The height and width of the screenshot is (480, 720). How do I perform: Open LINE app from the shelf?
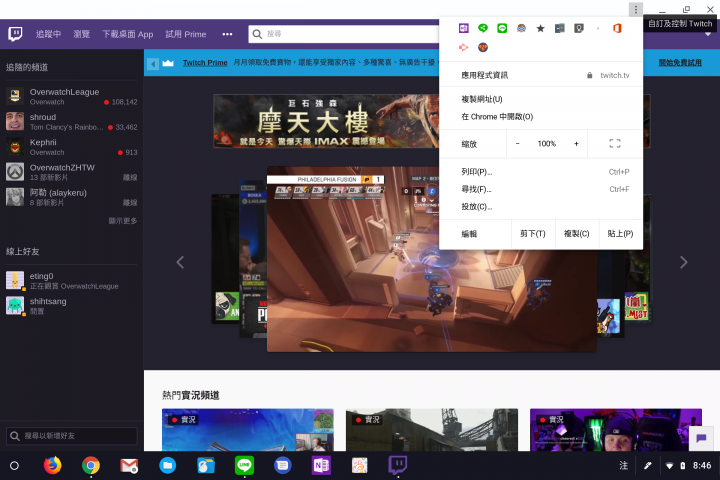point(244,465)
